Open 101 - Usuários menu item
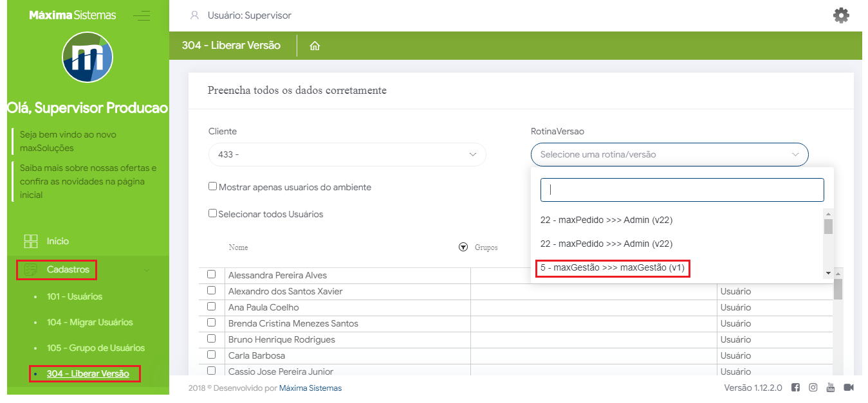The width and height of the screenshot is (868, 403). 75,296
